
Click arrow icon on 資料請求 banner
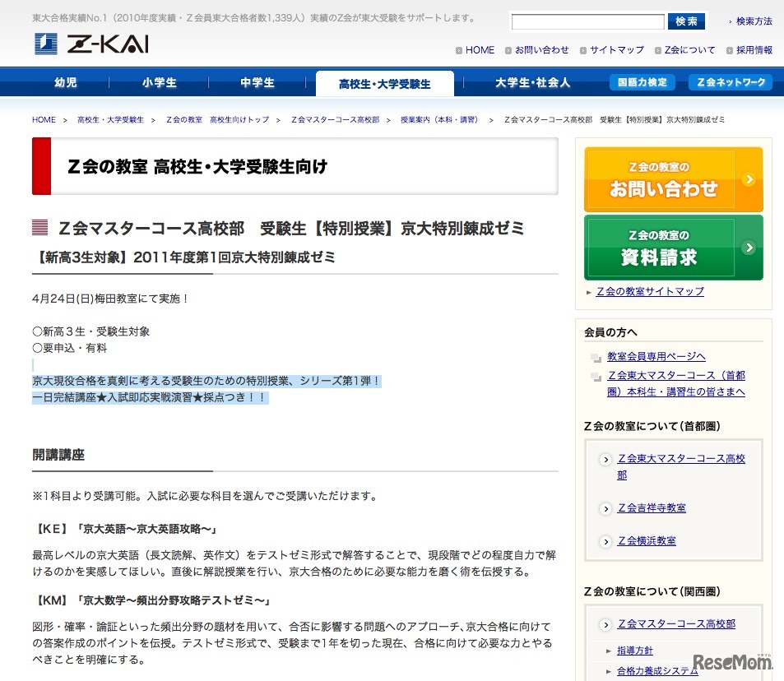tap(749, 248)
